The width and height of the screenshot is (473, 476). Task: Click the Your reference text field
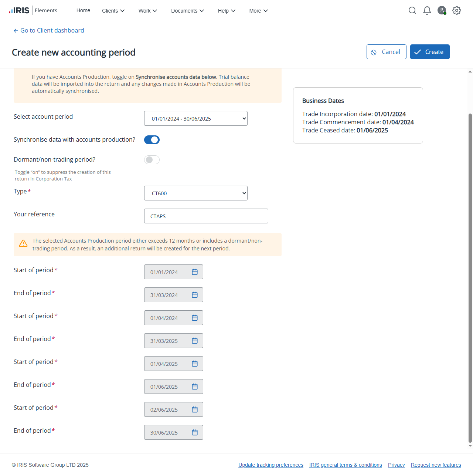[x=206, y=216]
